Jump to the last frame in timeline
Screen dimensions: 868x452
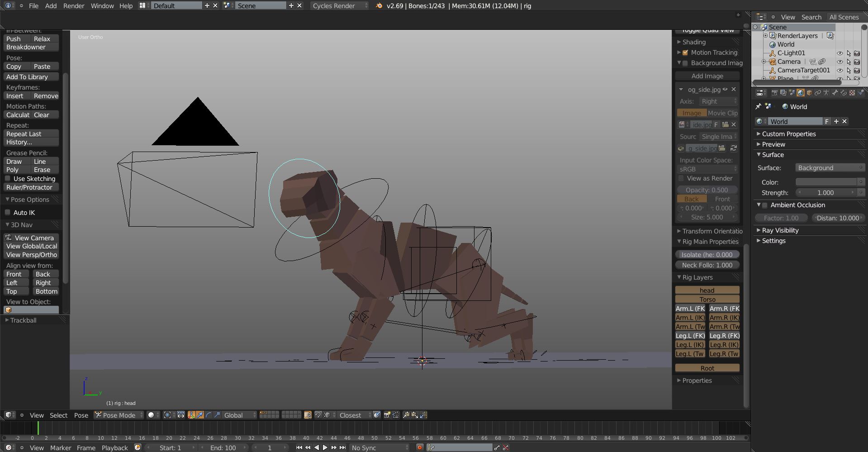(x=343, y=447)
